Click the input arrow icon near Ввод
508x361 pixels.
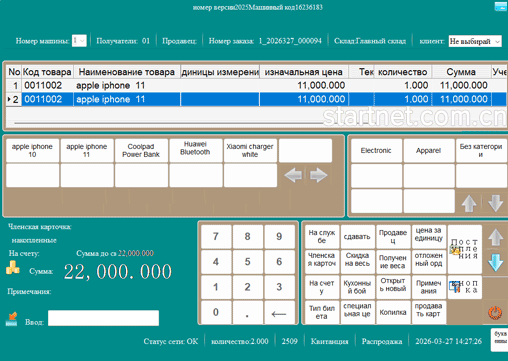pos(12,319)
